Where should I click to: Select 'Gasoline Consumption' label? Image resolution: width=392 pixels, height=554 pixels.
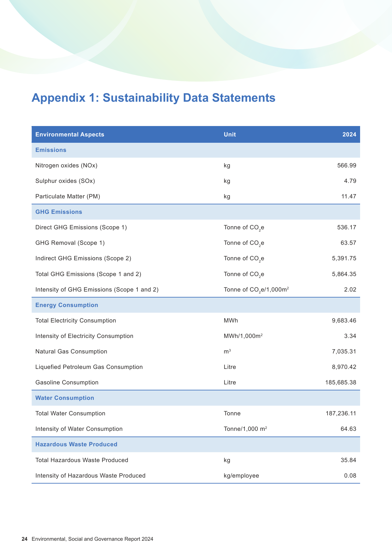[67, 382]
